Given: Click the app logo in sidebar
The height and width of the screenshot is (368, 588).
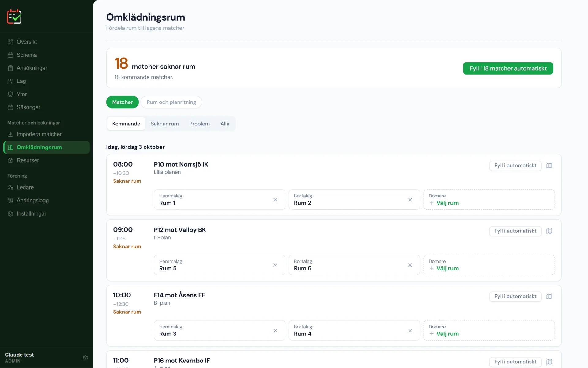Looking at the screenshot, I should tap(14, 16).
